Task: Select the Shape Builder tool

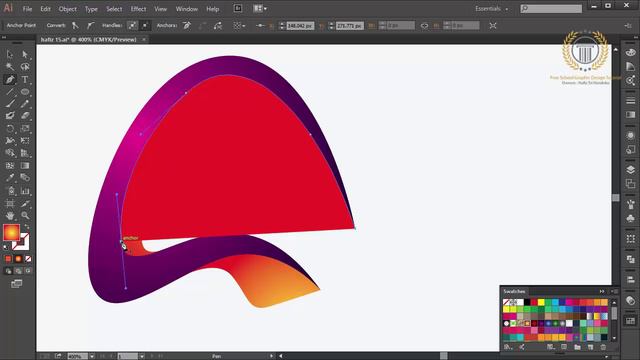Action: point(10,153)
